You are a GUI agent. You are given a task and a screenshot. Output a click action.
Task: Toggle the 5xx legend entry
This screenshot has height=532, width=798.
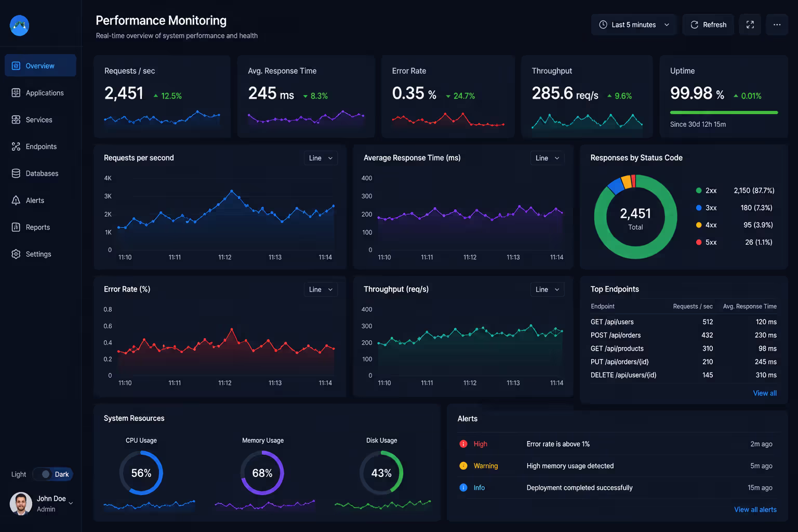735,242
